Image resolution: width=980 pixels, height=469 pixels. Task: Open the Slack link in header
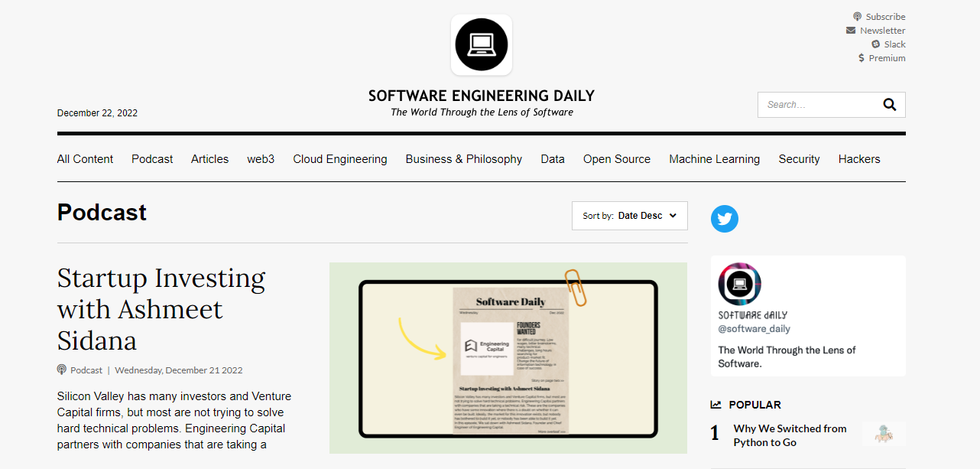pyautogui.click(x=895, y=44)
